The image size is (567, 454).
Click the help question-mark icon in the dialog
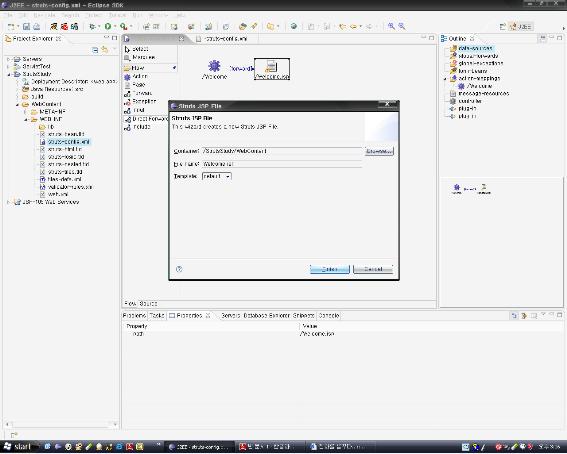pyautogui.click(x=179, y=269)
